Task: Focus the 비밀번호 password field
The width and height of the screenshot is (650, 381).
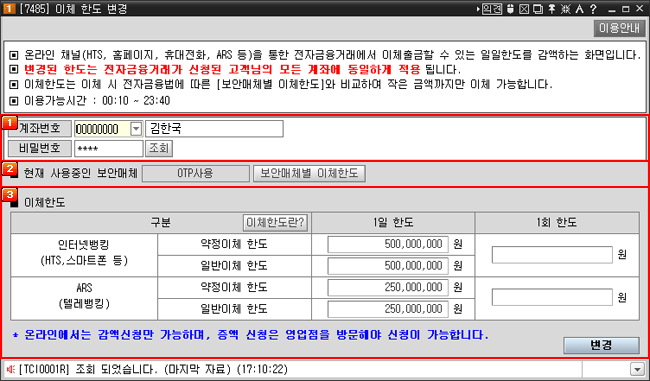Action: pos(109,148)
